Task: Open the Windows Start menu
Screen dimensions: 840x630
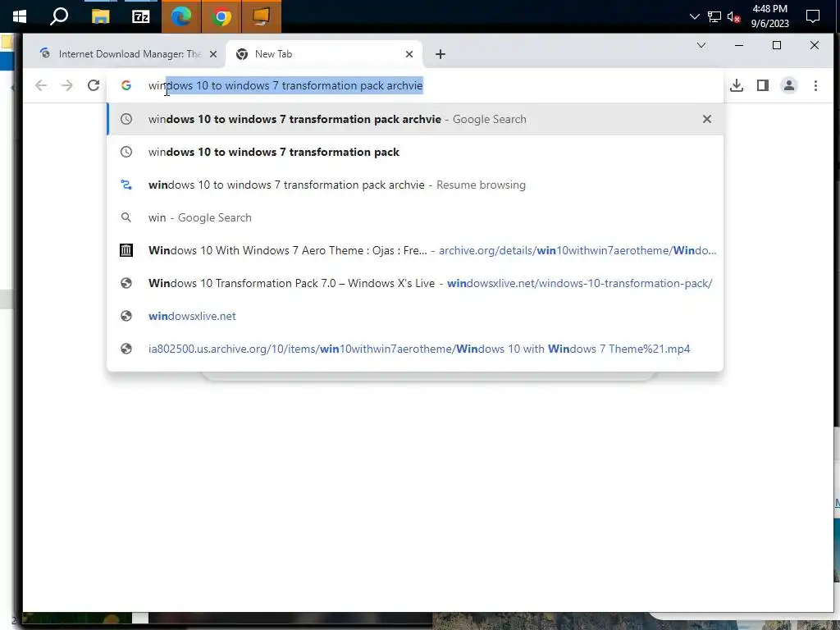Action: (20, 16)
